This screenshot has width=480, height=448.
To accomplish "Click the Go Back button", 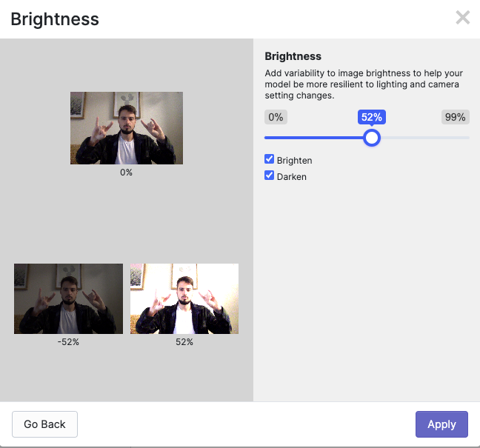I will click(44, 424).
